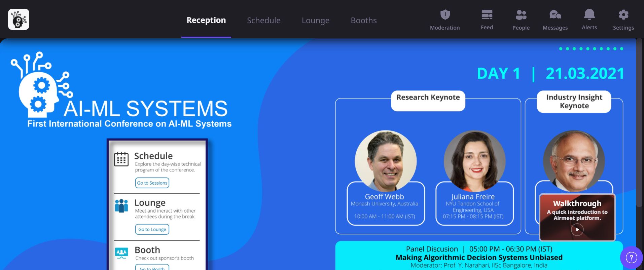Click the Industry Insight Keynote speaker photo
The height and width of the screenshot is (270, 644).
click(574, 161)
